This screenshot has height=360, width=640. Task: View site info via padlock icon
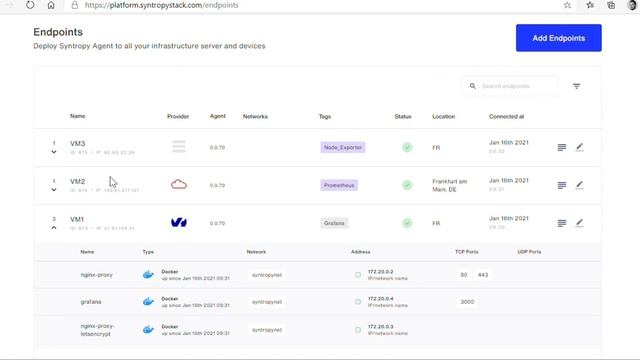(x=74, y=5)
